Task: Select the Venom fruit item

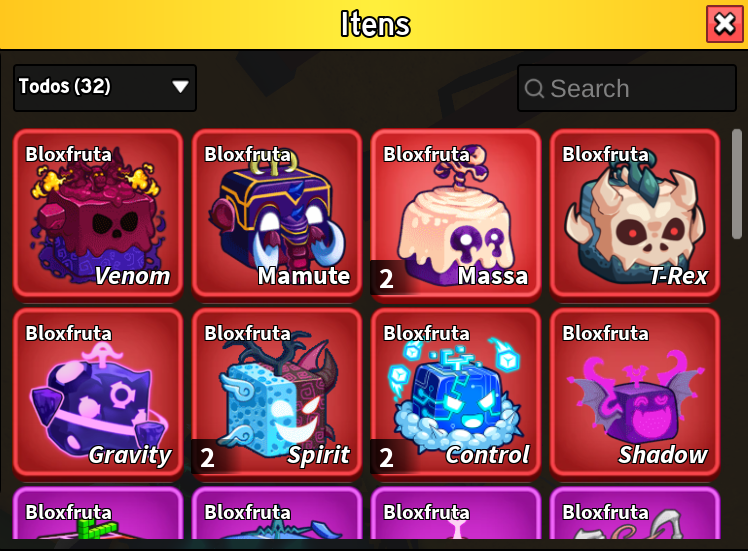Action: 98,215
